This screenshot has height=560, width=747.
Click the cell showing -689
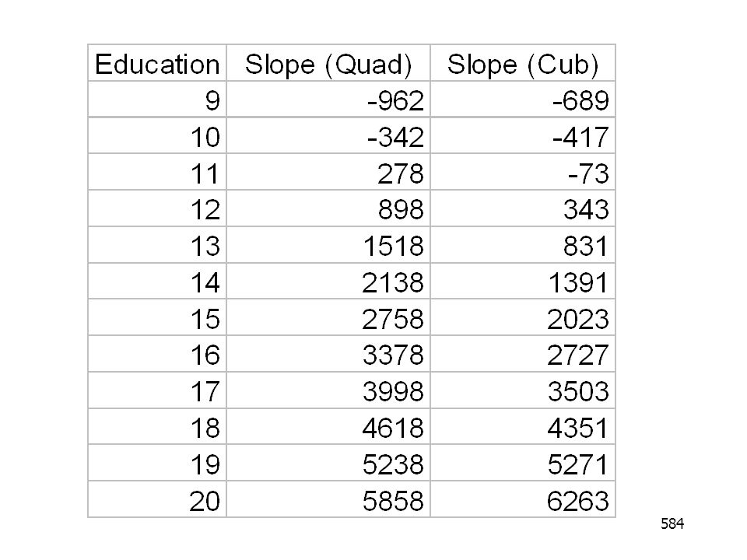tap(523, 99)
